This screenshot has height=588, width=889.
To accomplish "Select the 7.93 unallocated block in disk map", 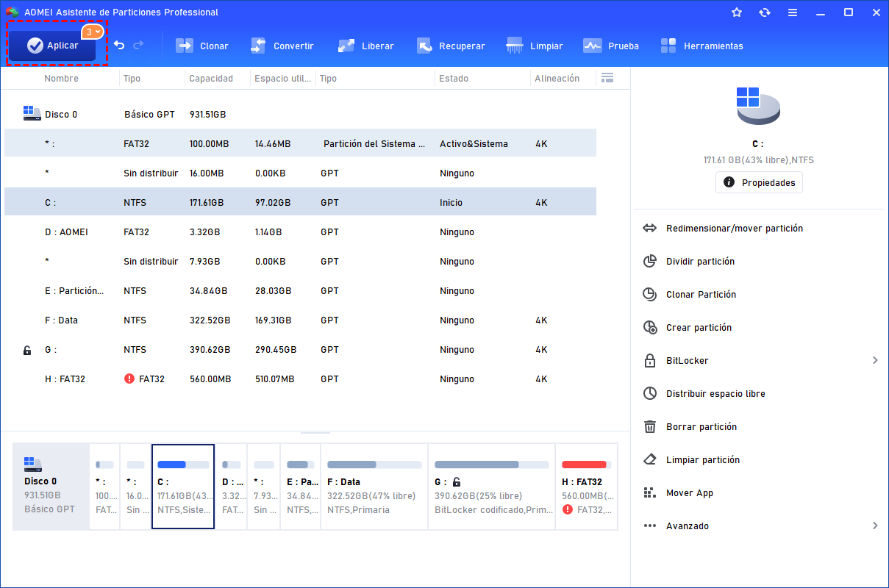I will pos(264,486).
